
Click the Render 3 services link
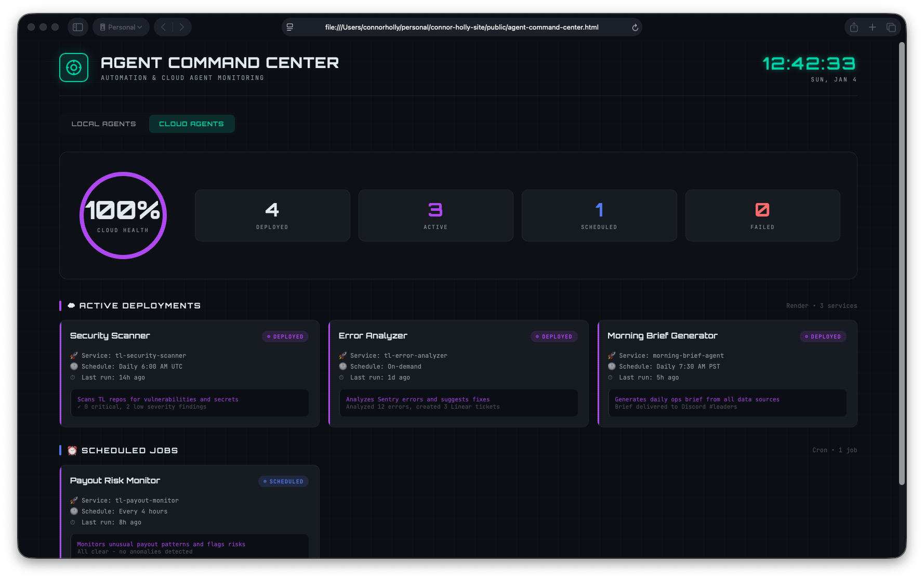pyautogui.click(x=822, y=305)
